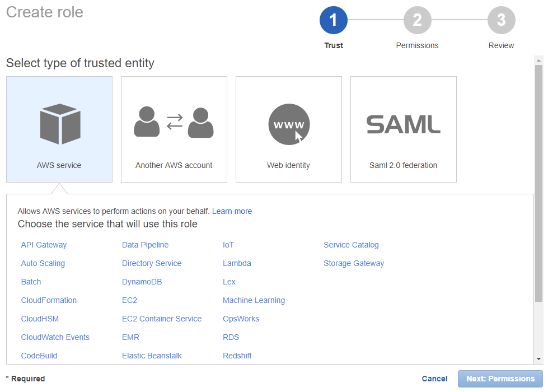Pick API Gateway service
548x392 pixels.
coord(44,245)
